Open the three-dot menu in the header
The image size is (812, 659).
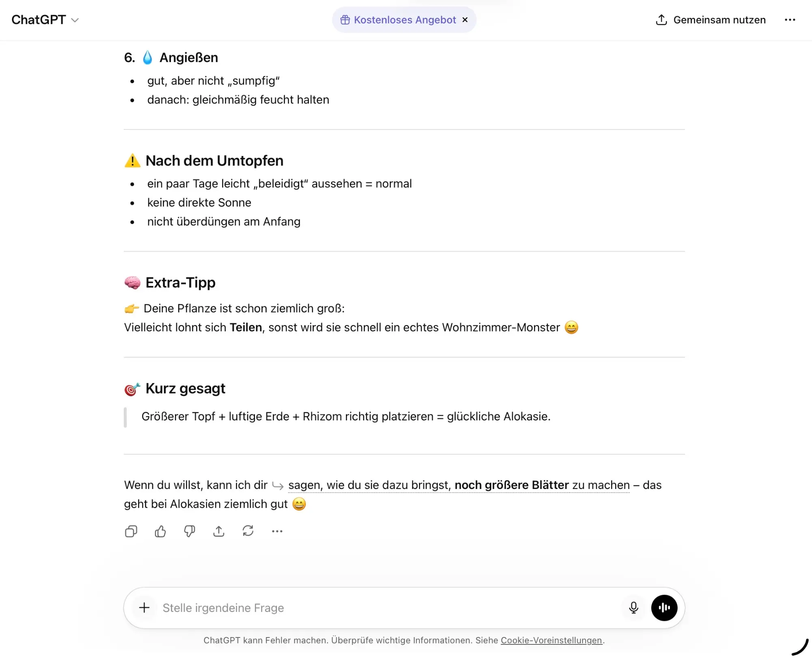coord(790,20)
